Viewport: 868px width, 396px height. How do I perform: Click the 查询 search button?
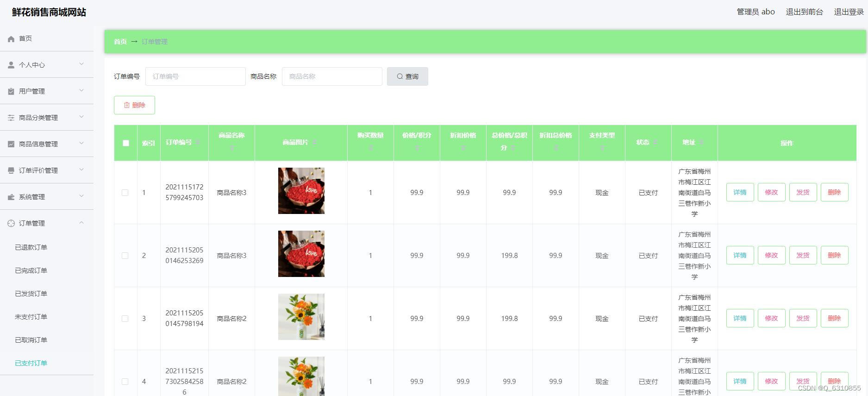tap(407, 76)
